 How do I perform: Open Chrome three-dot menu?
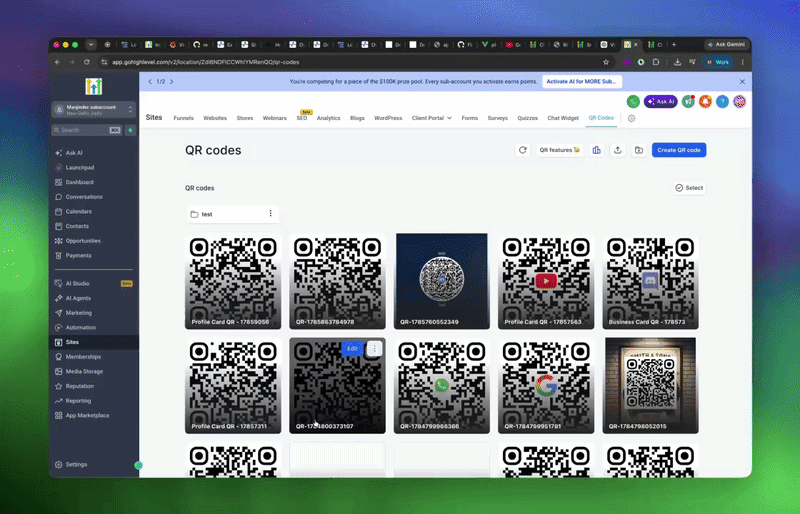click(x=743, y=62)
